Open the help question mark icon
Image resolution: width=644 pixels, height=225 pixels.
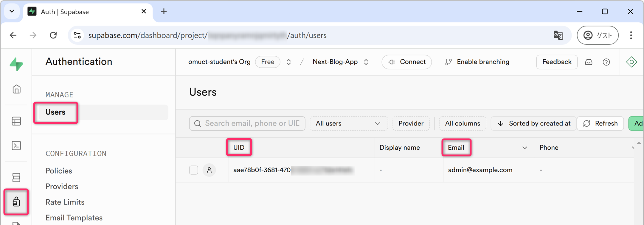point(606,62)
